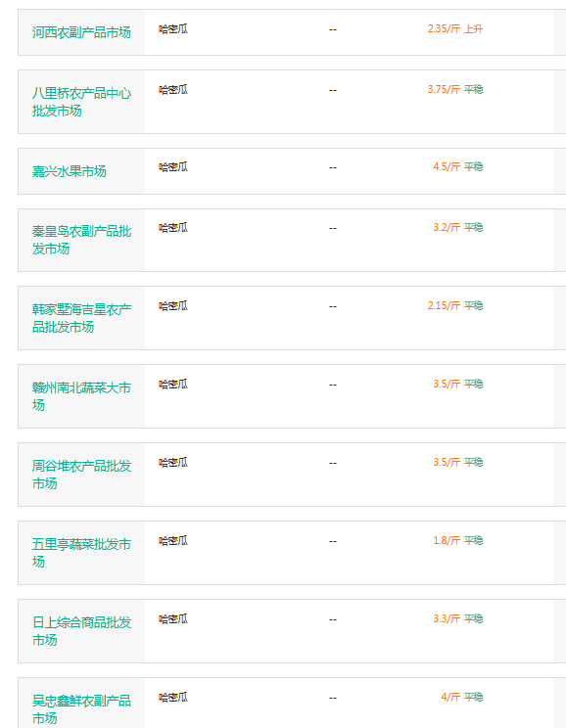Click 哈密瓜 product in 秦皇岛 row
566x728 pixels.
point(173,227)
